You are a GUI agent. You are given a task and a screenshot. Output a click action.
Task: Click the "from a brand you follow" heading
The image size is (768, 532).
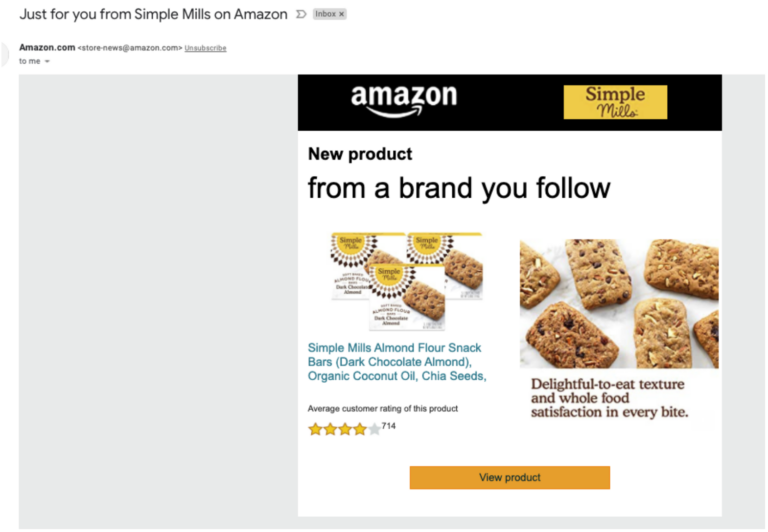[459, 188]
